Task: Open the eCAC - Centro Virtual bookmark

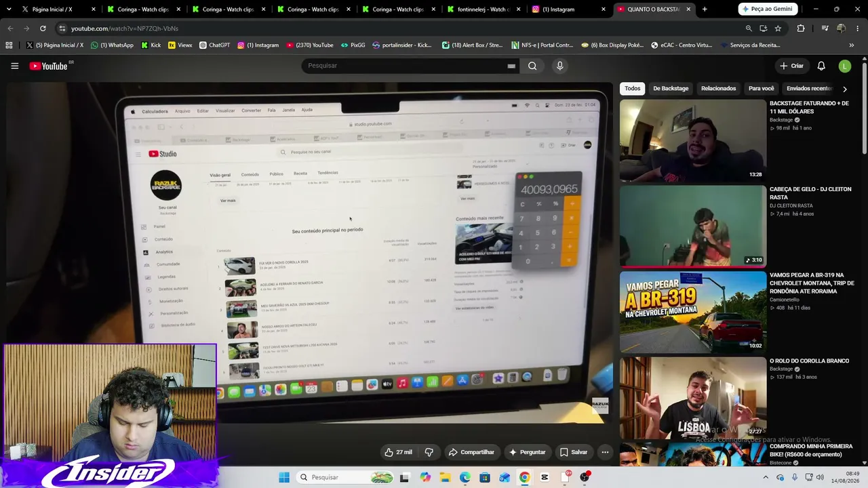Action: point(682,45)
